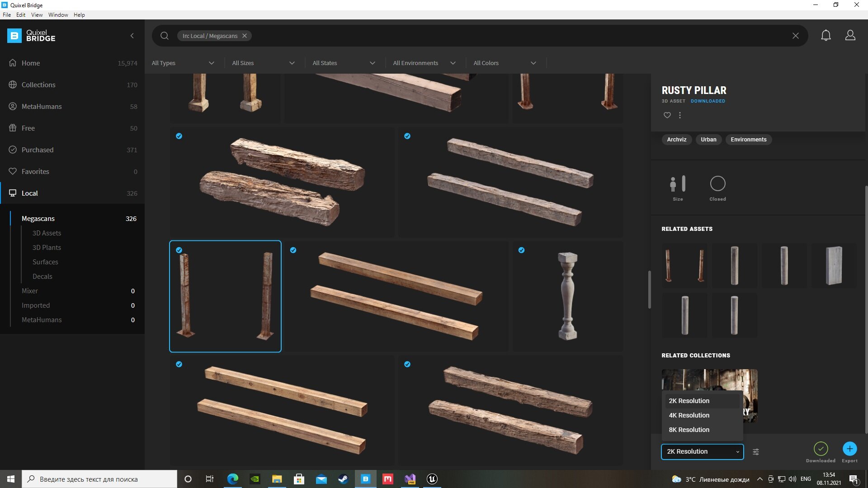Click the green Downloaded check icon
Viewport: 868px width, 488px height.
(x=821, y=448)
